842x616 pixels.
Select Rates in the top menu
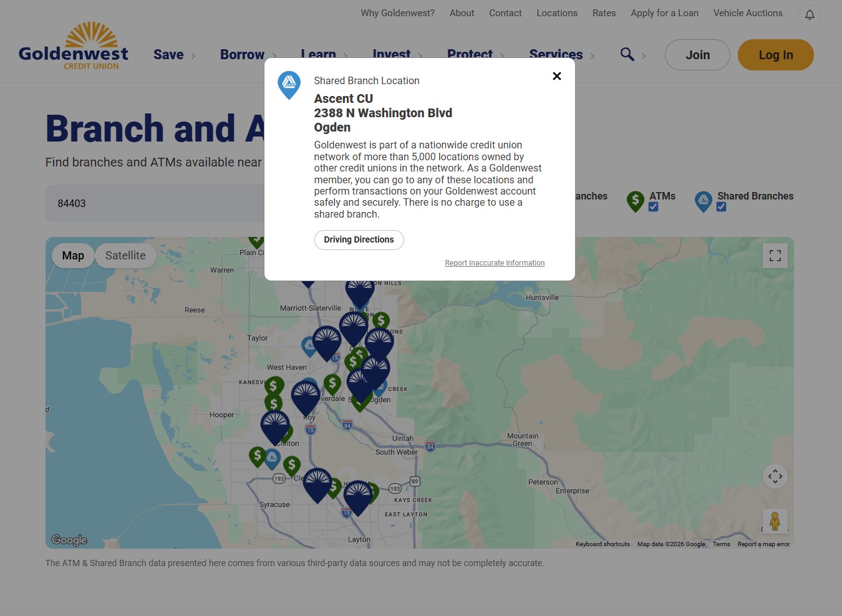pos(604,13)
